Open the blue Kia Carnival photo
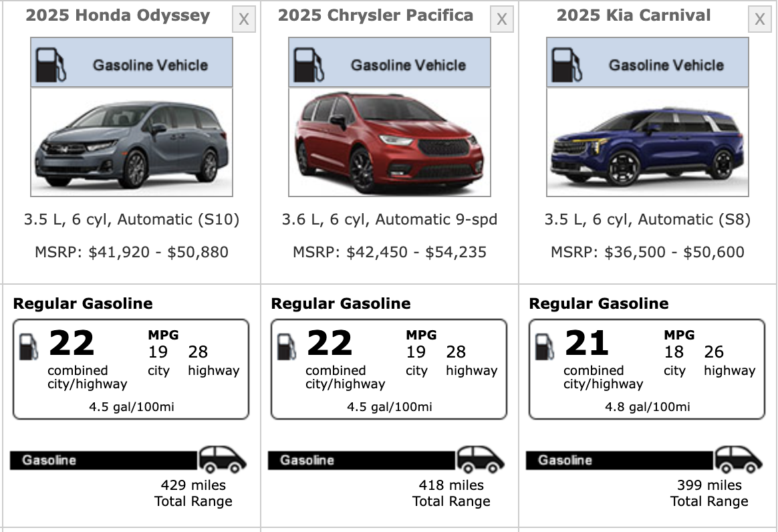 (x=648, y=142)
